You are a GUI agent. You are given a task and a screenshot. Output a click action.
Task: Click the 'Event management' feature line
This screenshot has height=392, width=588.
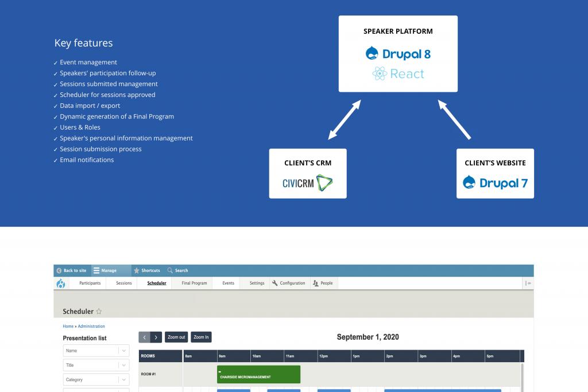88,62
